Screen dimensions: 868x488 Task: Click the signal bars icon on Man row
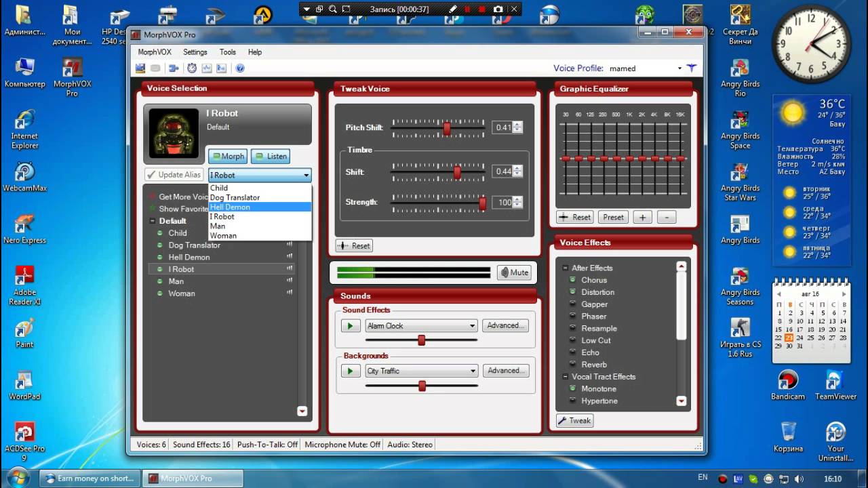[x=290, y=281]
